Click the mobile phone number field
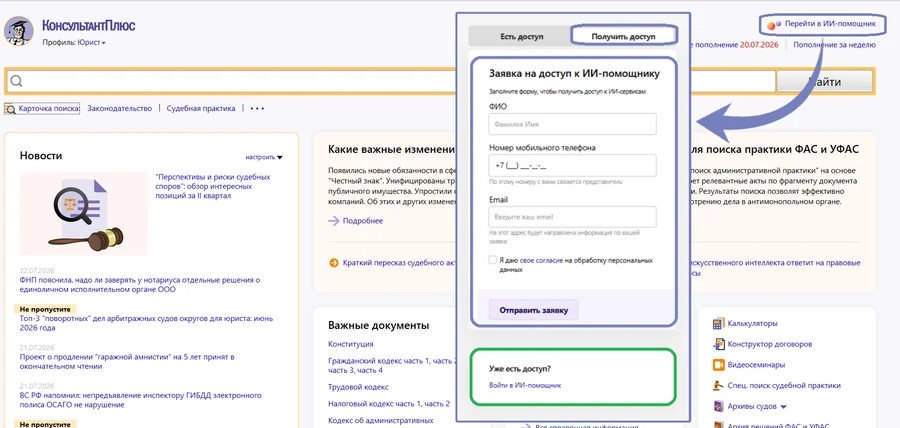The height and width of the screenshot is (428, 900). coord(572,166)
